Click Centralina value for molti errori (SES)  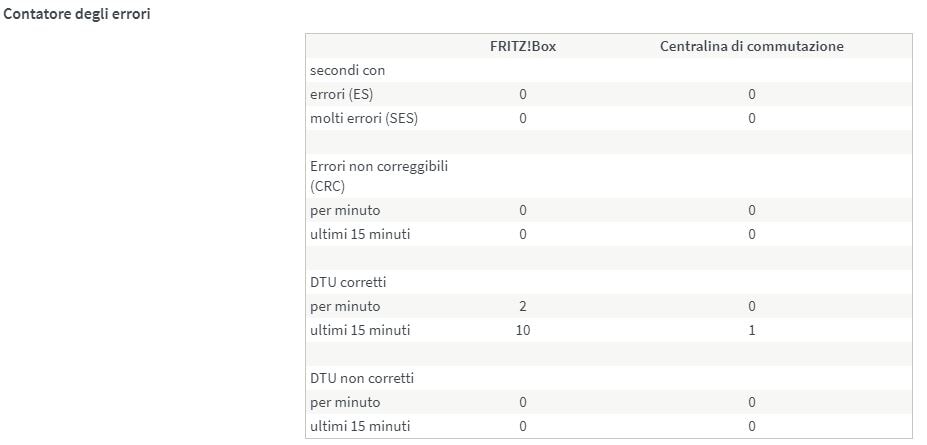pyautogui.click(x=751, y=118)
